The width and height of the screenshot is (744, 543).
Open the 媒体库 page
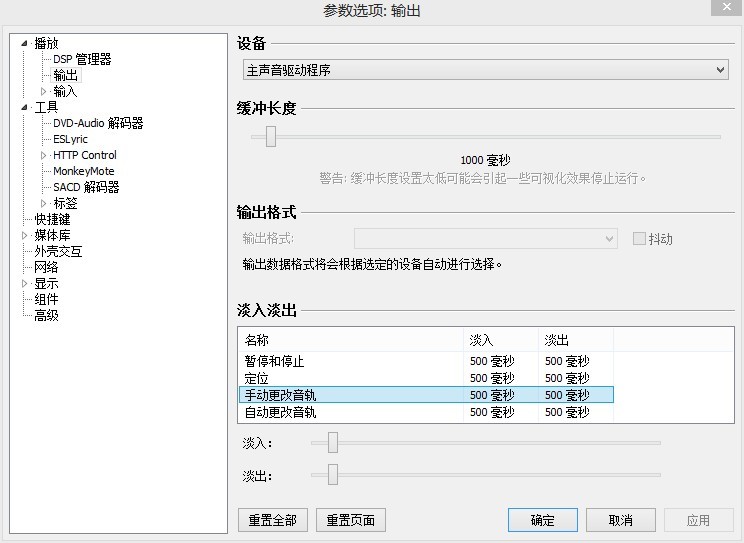52,235
